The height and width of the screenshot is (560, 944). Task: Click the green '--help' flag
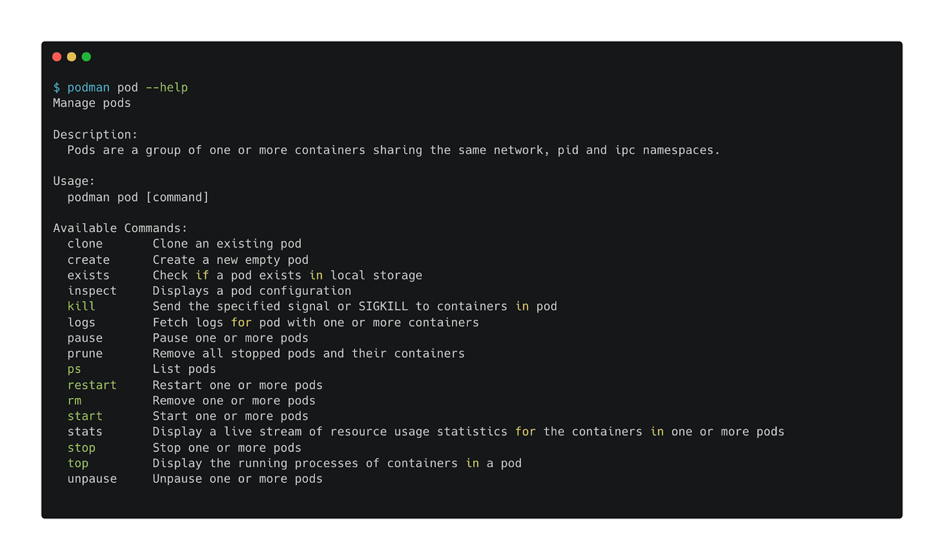coord(167,87)
